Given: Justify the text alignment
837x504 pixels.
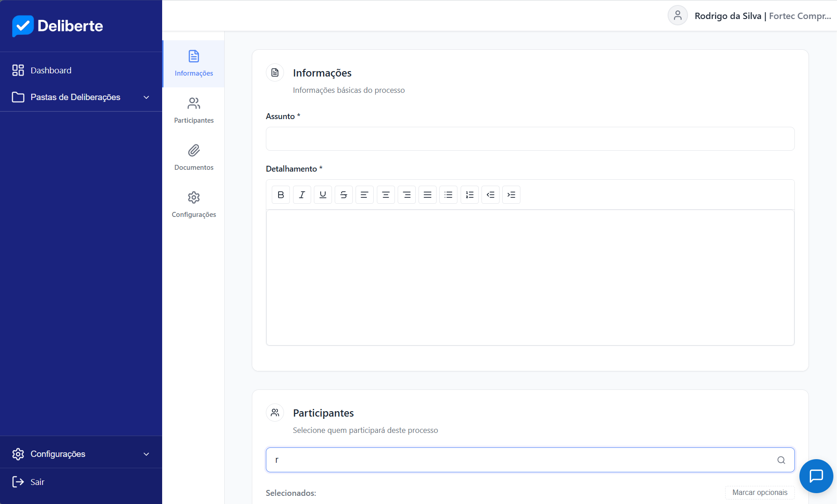Looking at the screenshot, I should tap(428, 195).
